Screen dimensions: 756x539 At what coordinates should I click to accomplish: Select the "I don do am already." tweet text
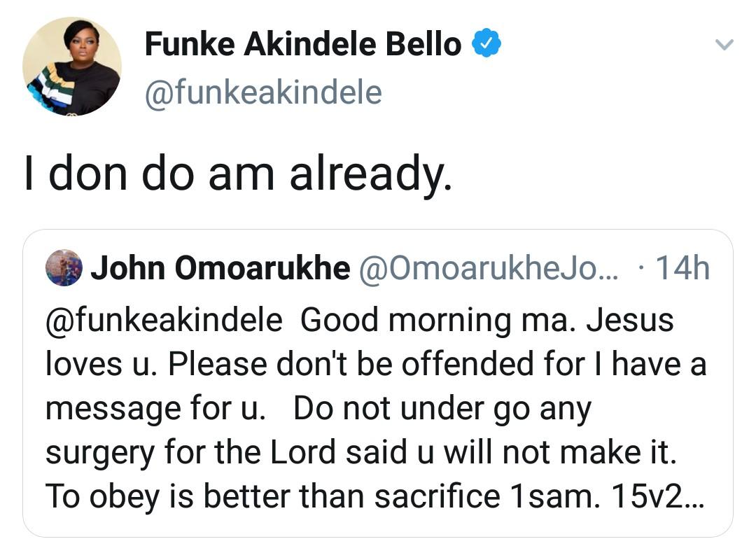point(238,175)
